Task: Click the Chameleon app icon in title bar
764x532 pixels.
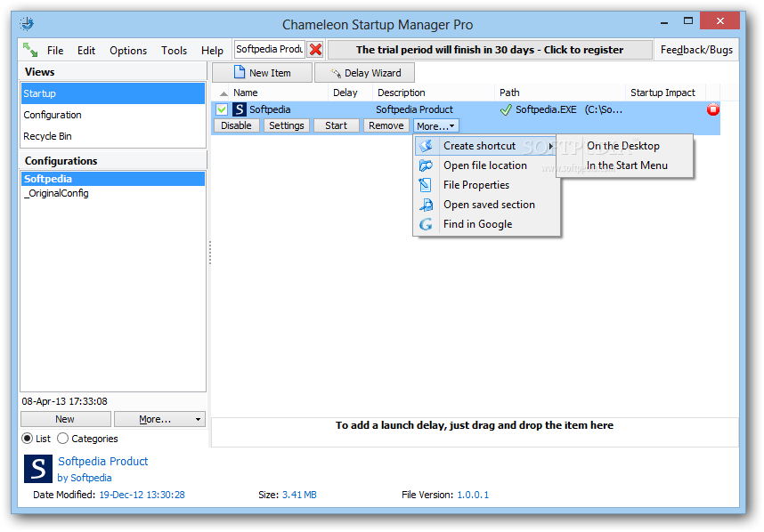Action: 27,23
